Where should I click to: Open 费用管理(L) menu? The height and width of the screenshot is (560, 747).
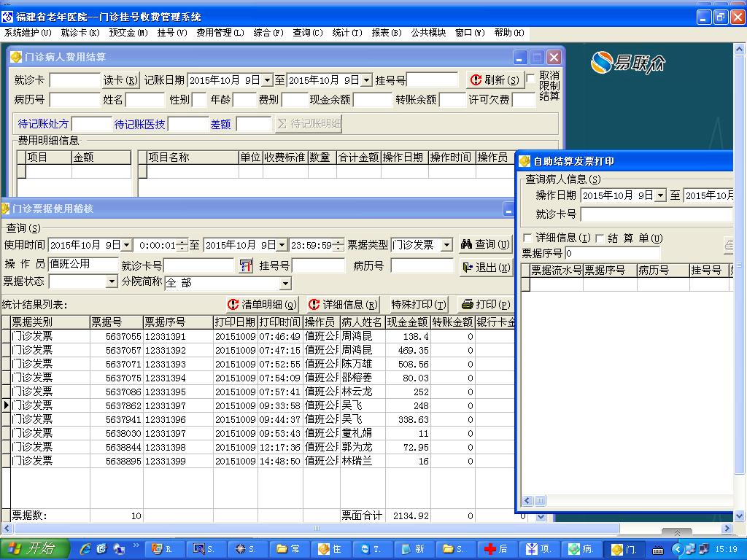[220, 32]
